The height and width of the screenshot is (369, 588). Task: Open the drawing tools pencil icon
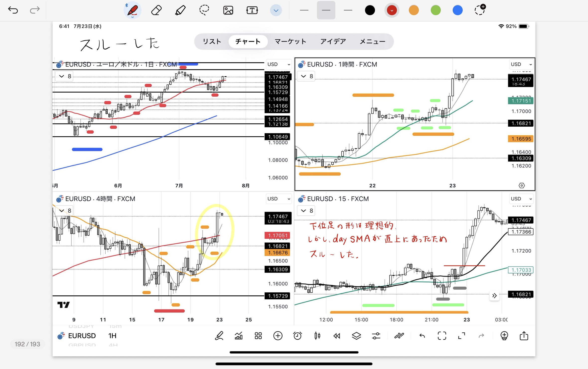coord(219,336)
